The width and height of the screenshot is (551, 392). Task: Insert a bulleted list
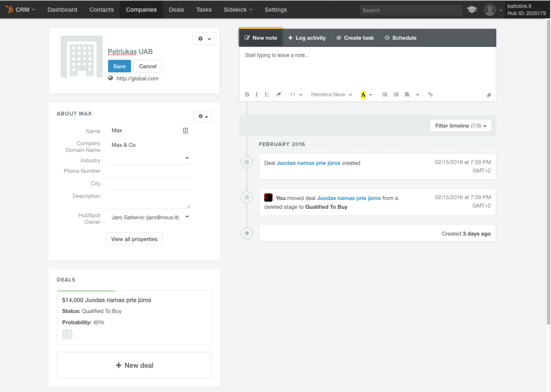tap(385, 95)
